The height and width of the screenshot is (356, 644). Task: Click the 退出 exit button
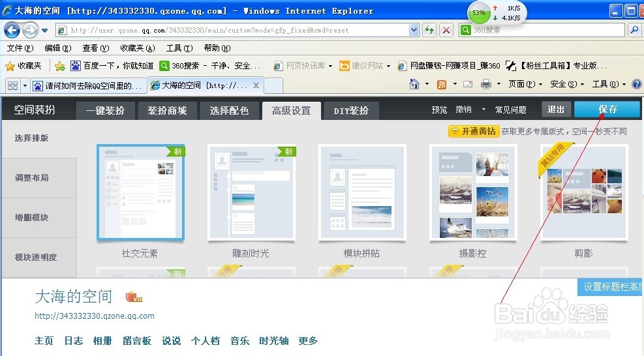[556, 110]
